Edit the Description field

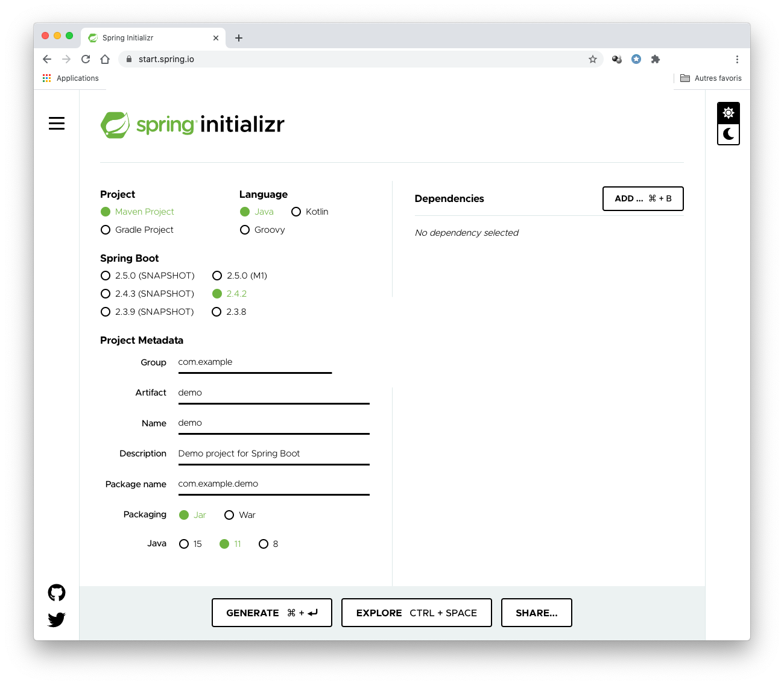274,454
